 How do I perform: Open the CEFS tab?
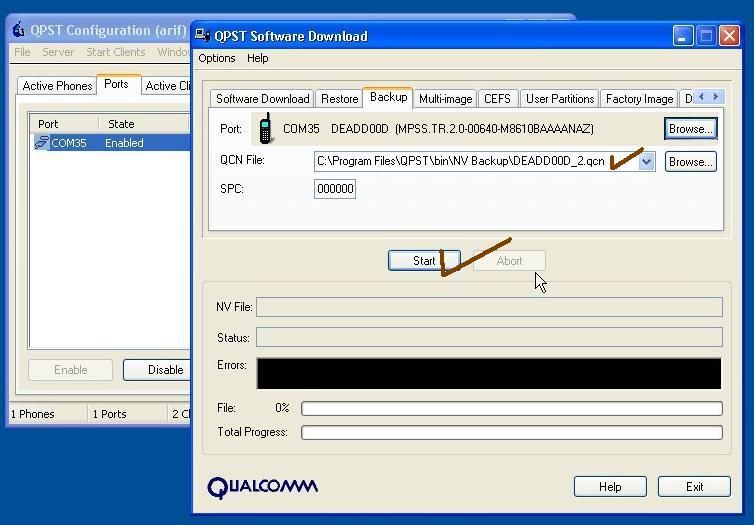click(x=497, y=99)
